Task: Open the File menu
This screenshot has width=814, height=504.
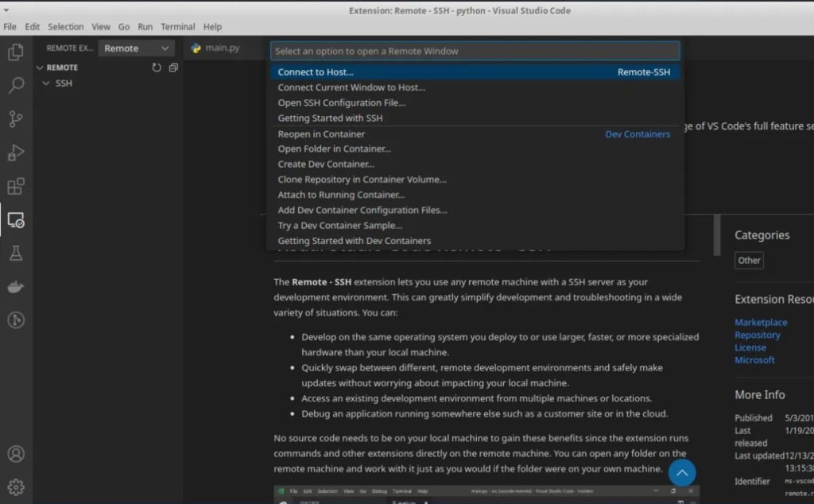Action: [x=10, y=26]
